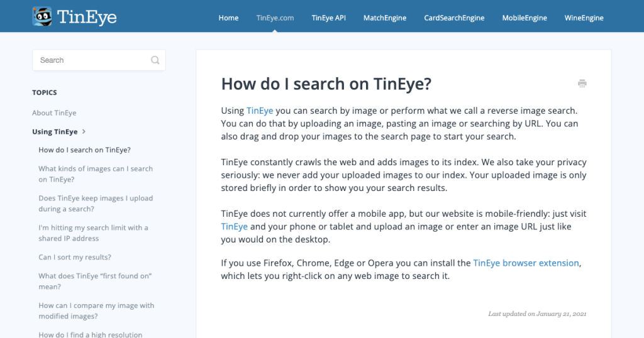Select the Using TinEye topic heading
This screenshot has width=644, height=338.
(x=55, y=132)
